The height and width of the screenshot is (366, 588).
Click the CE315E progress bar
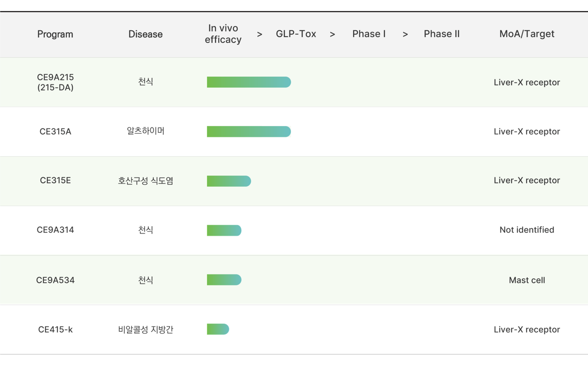[229, 181]
